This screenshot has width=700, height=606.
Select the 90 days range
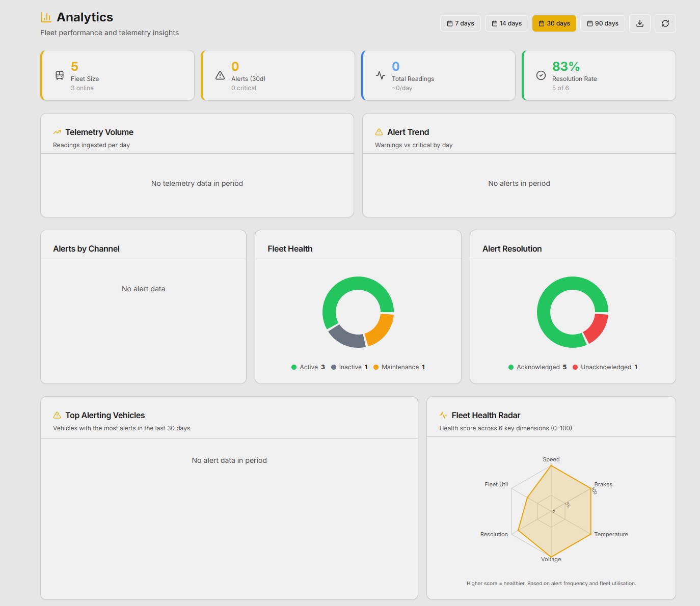603,23
